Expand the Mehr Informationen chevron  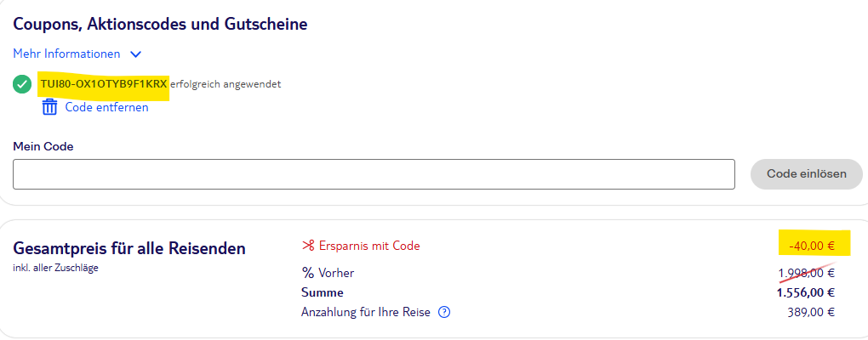[x=135, y=54]
